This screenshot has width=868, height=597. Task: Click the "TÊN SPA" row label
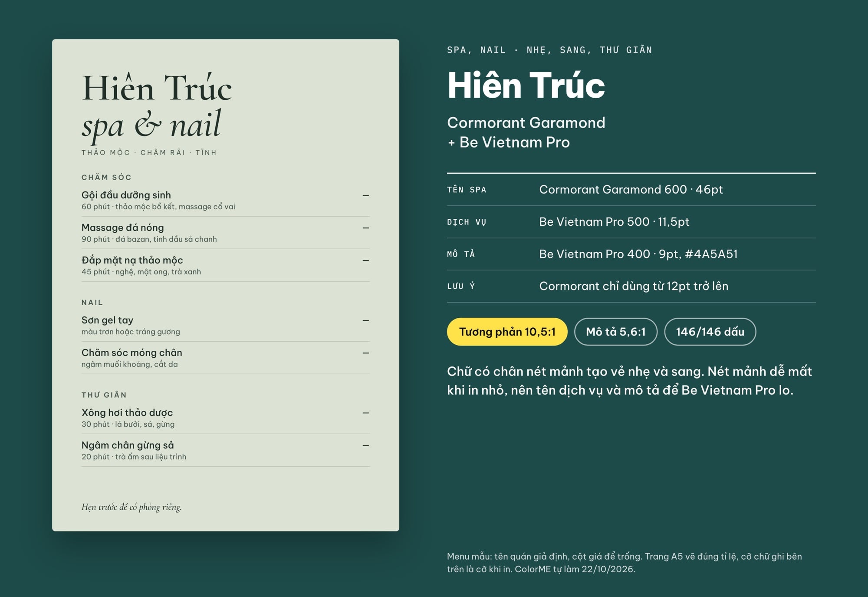[x=467, y=190]
